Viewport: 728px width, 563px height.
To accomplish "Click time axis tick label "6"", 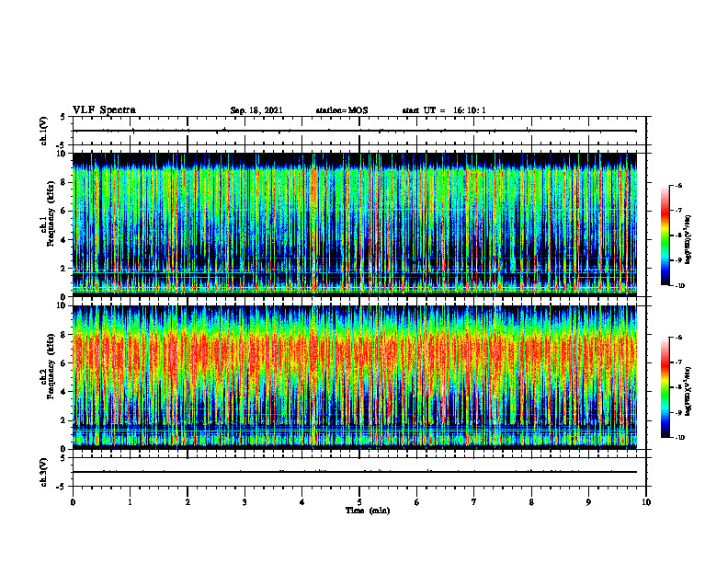I will 417,502.
